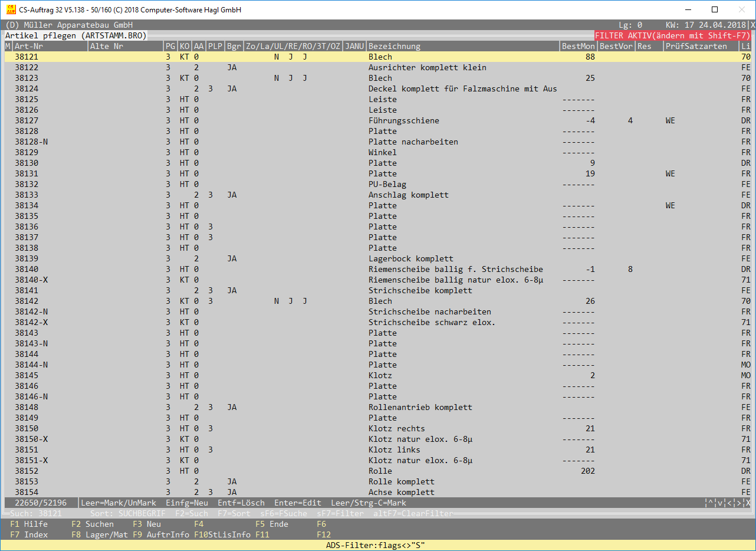
Task: Click the Art-Nr column header
Action: pyautogui.click(x=29, y=46)
